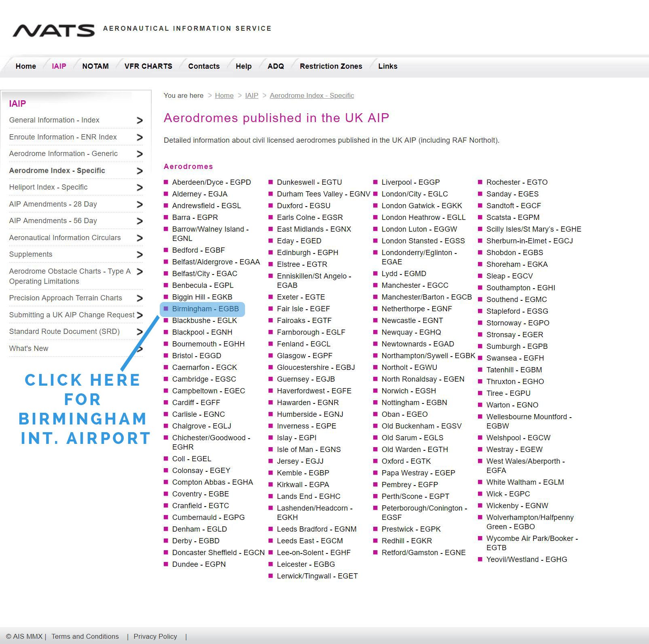The height and width of the screenshot is (644, 649).
Task: Open Terms and Conditions footer link
Action: coord(85,636)
